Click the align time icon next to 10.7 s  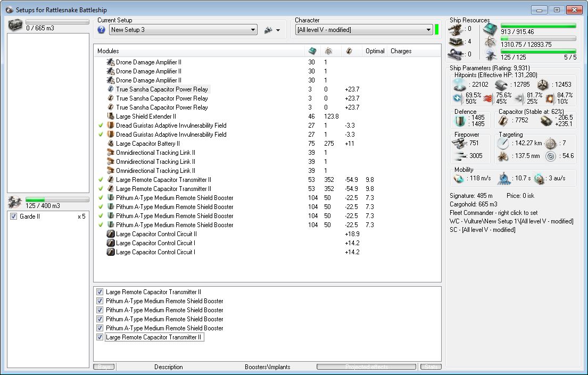[x=504, y=179]
